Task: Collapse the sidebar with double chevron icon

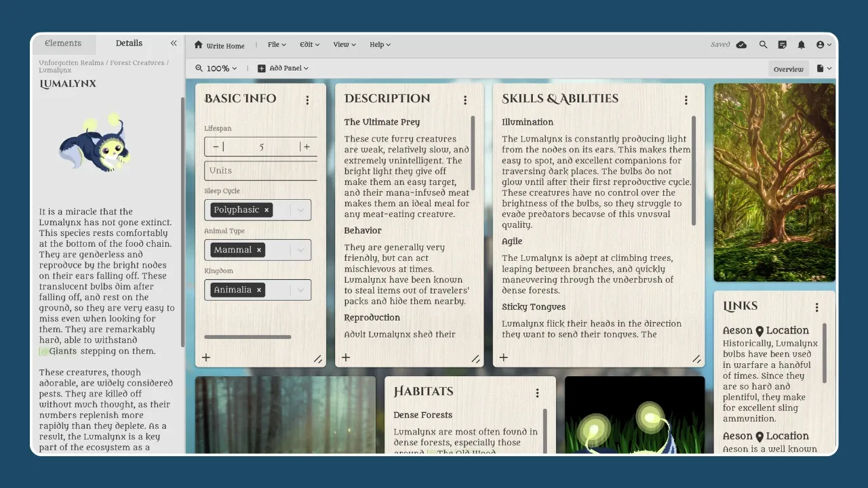Action: coord(174,43)
